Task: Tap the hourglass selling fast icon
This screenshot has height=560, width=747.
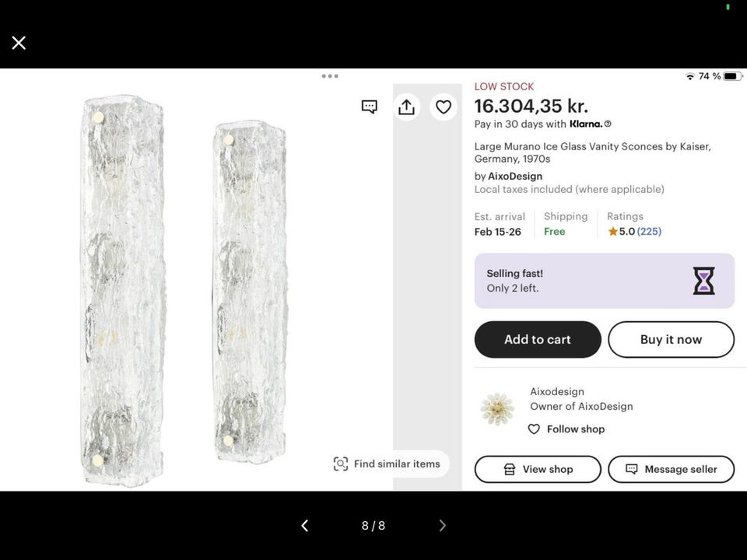Action: coord(703,281)
